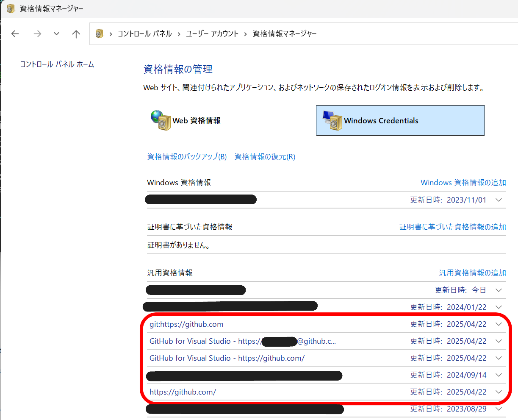Expand the credential updated 2023/11/01
The width and height of the screenshot is (518, 420).
click(499, 200)
